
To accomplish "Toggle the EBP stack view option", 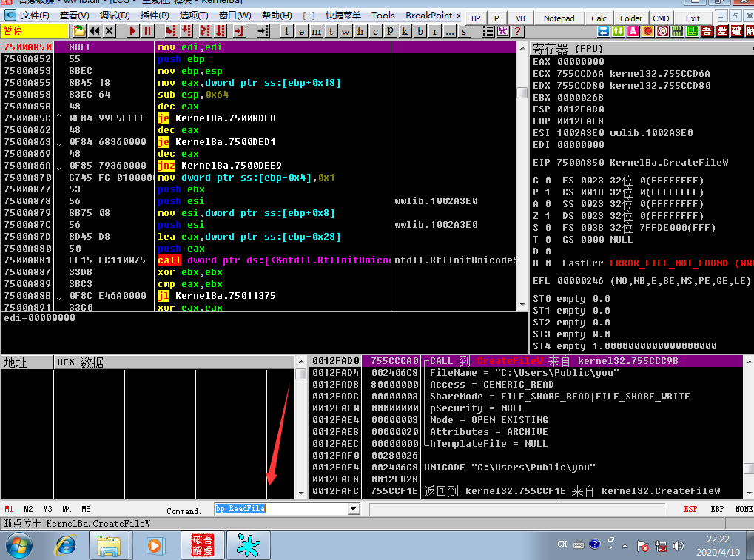I will [x=717, y=509].
